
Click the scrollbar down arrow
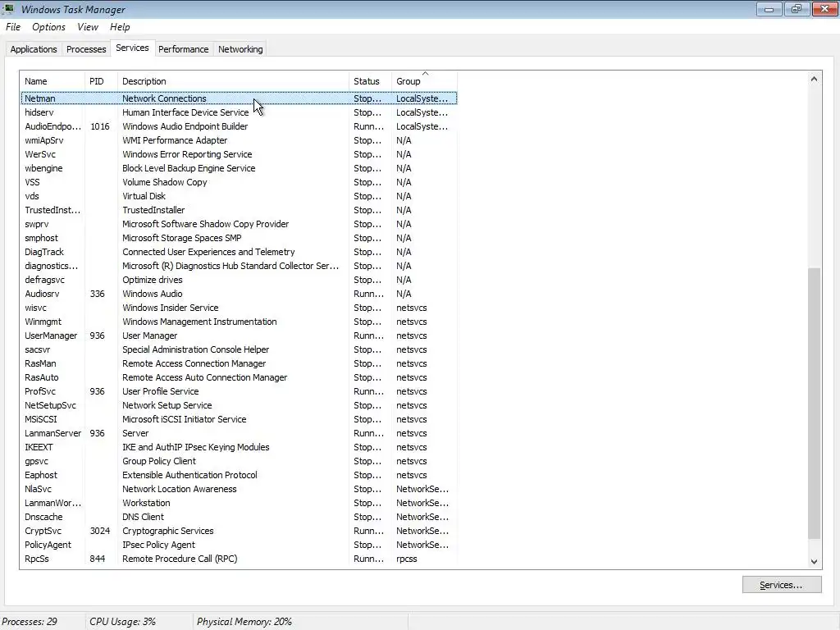(814, 561)
